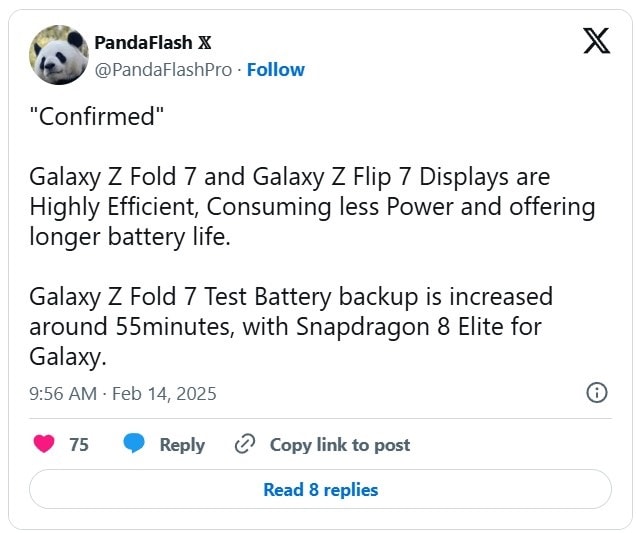Image resolution: width=636 pixels, height=533 pixels.
Task: Open the "Read 8 replies" button
Action: click(x=320, y=490)
